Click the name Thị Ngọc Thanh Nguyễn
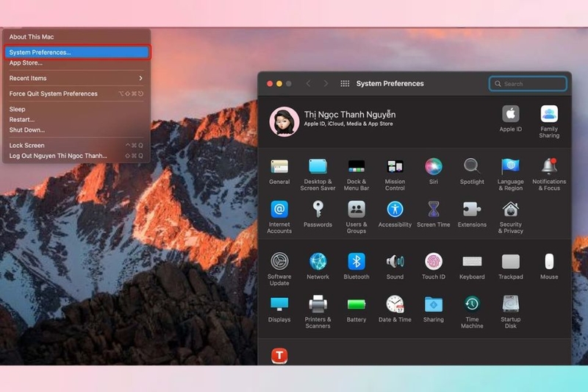The width and height of the screenshot is (588, 392). [350, 115]
